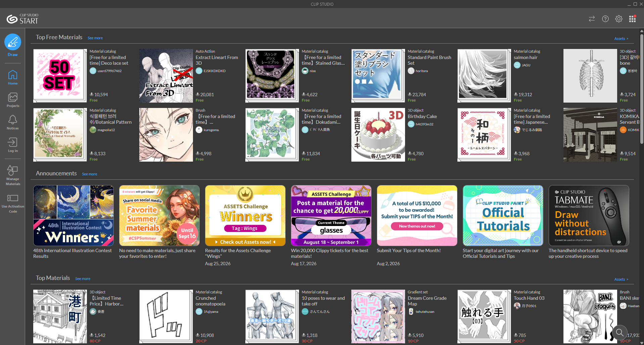The height and width of the screenshot is (345, 644).
Task: Open the Dokudami leaf brush thumbnail
Action: [272, 135]
